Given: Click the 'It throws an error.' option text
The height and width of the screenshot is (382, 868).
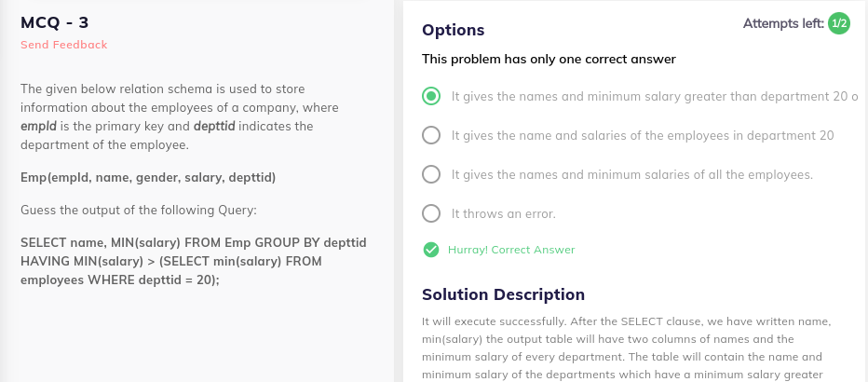Looking at the screenshot, I should pyautogui.click(x=503, y=213).
